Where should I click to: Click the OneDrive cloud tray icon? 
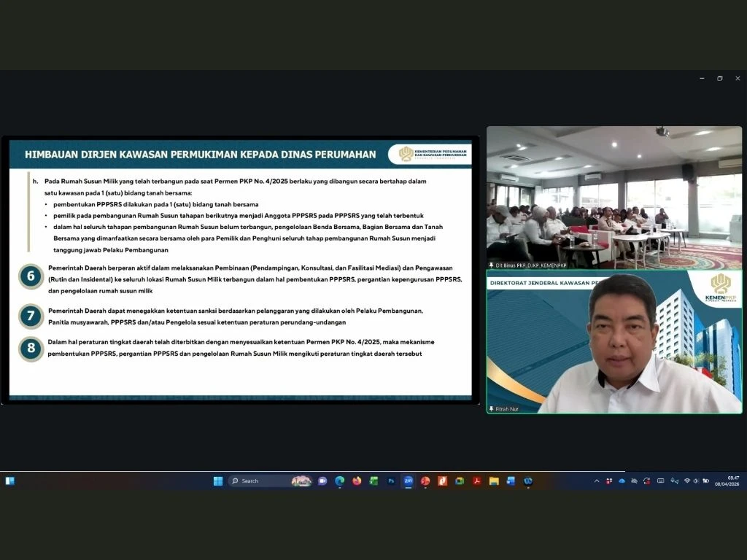tap(622, 481)
